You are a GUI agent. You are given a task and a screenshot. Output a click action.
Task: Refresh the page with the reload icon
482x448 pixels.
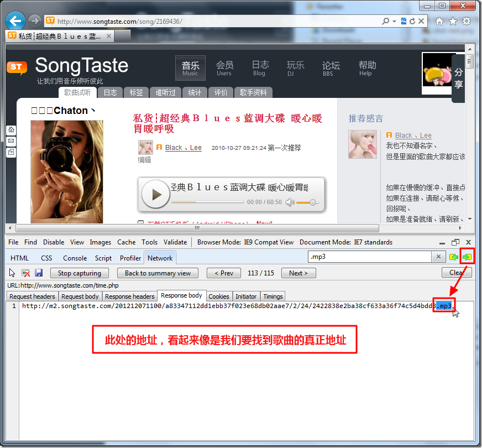click(x=412, y=21)
